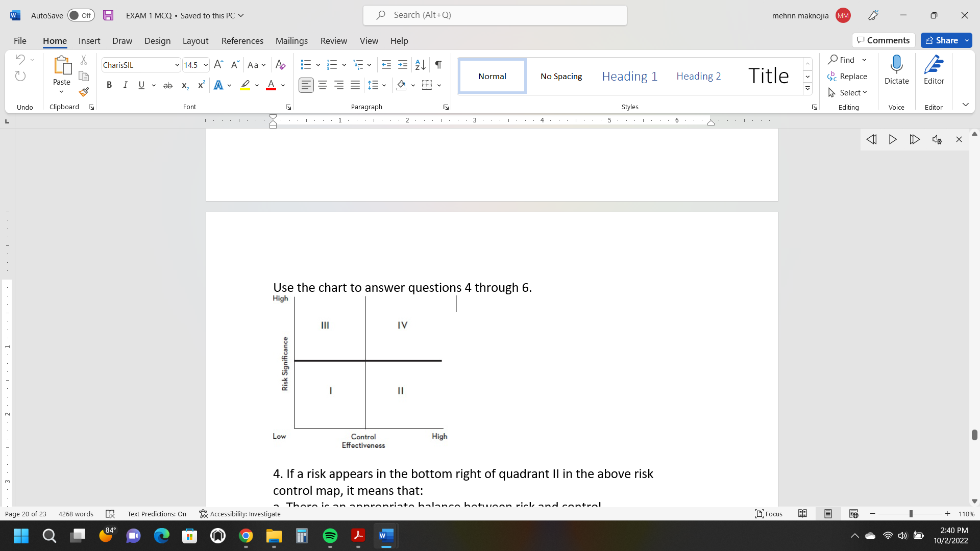This screenshot has width=980, height=551.
Task: Toggle bold formatting
Action: (109, 85)
